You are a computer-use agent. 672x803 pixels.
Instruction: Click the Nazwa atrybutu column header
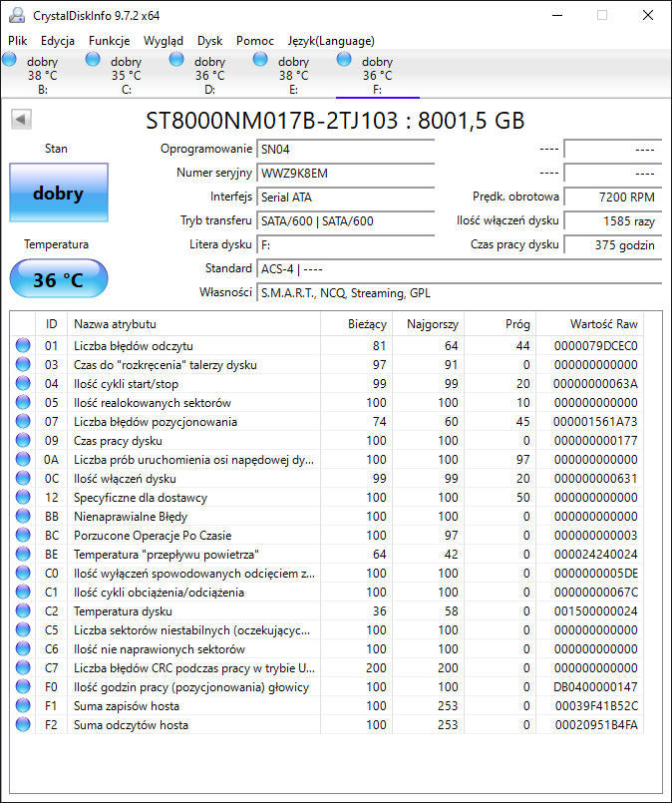pyautogui.click(x=193, y=324)
